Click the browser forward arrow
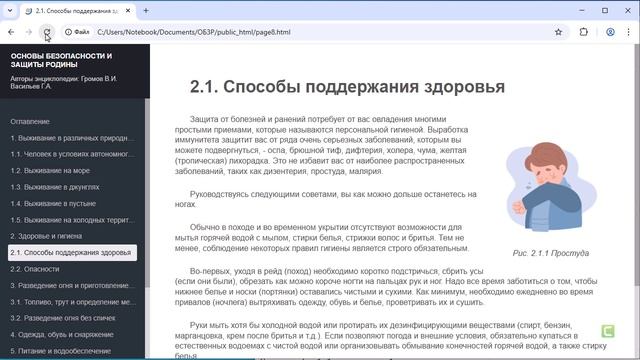 (29, 32)
